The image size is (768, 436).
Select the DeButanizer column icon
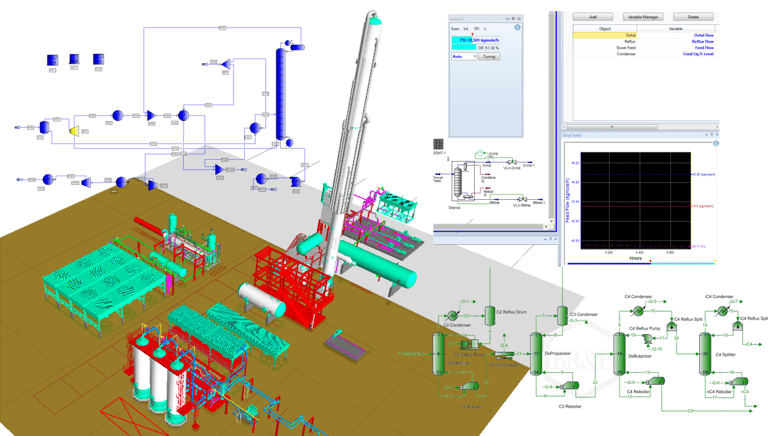pos(620,354)
